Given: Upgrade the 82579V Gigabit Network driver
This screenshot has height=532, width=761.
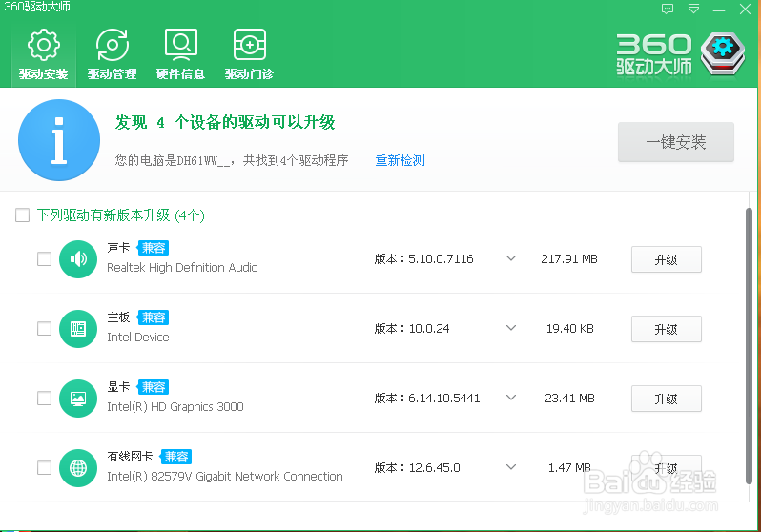Looking at the screenshot, I should click(666, 468).
